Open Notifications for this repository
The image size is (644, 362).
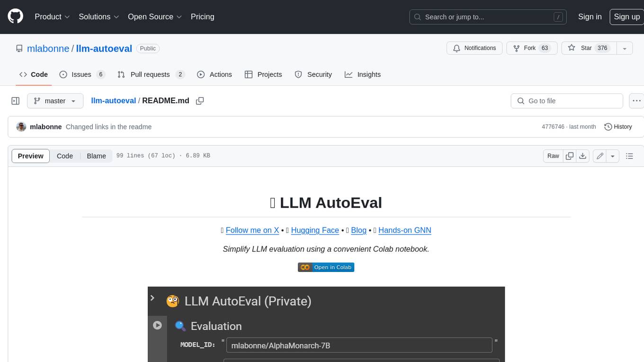(x=474, y=48)
